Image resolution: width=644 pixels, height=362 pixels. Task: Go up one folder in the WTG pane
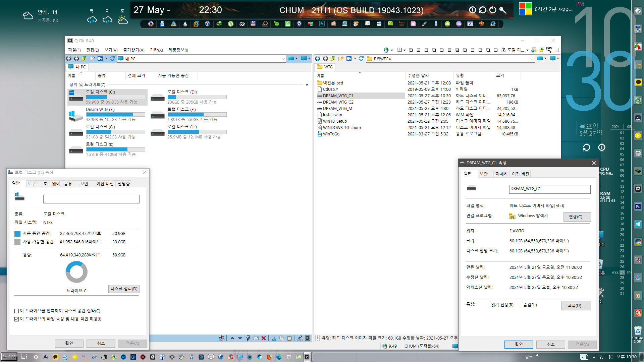(333, 59)
